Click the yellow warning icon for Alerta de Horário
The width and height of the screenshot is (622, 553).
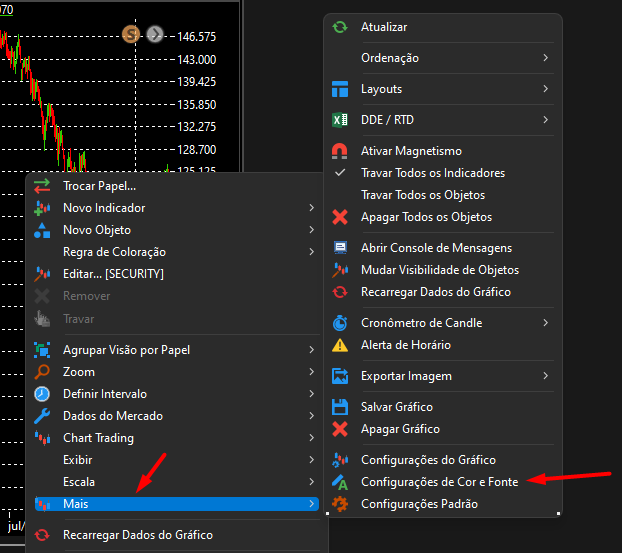[340, 345]
